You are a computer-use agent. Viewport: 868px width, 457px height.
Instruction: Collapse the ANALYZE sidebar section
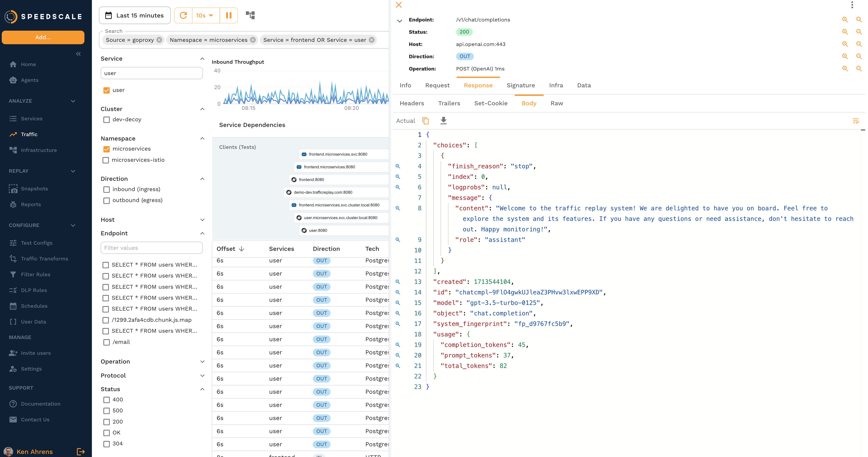pos(73,101)
